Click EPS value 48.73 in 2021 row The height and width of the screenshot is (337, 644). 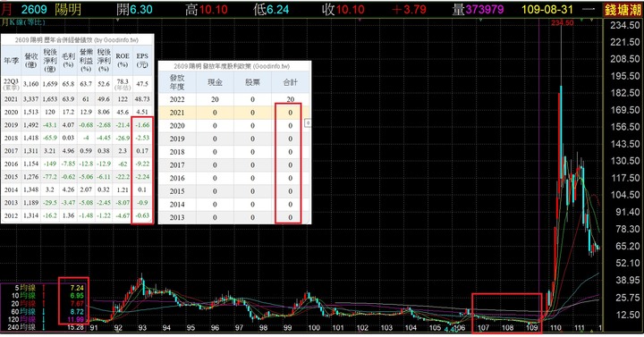coord(142,99)
